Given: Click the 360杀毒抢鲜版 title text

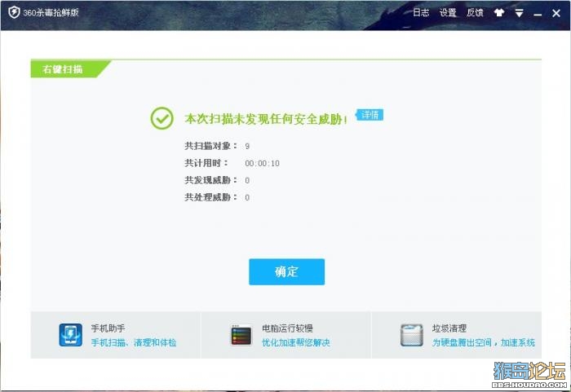Looking at the screenshot, I should point(51,12).
